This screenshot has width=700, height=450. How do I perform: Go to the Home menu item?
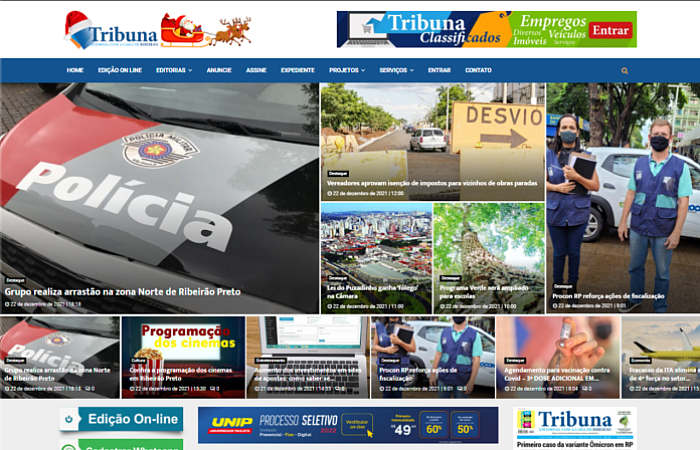75,71
